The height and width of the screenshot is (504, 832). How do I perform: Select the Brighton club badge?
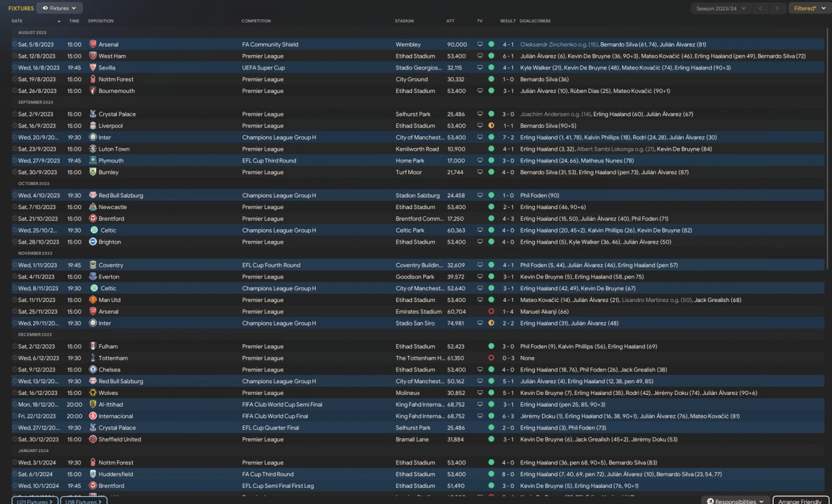(x=92, y=242)
